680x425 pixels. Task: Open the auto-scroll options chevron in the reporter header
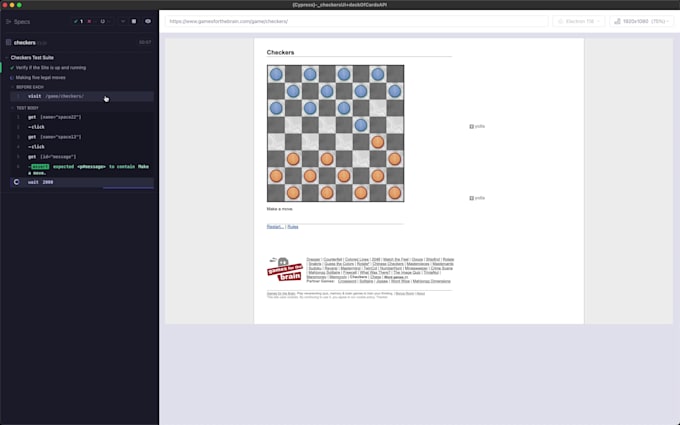123,21
